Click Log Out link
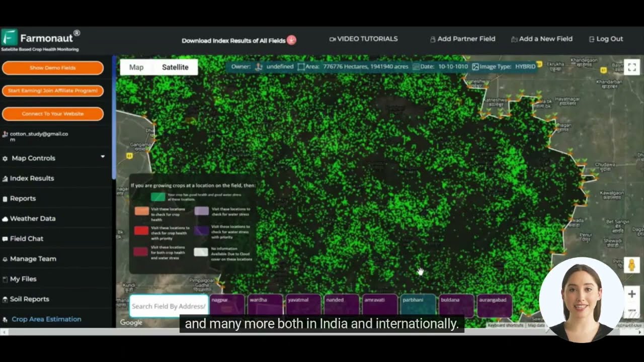The image size is (644, 362). tap(610, 39)
